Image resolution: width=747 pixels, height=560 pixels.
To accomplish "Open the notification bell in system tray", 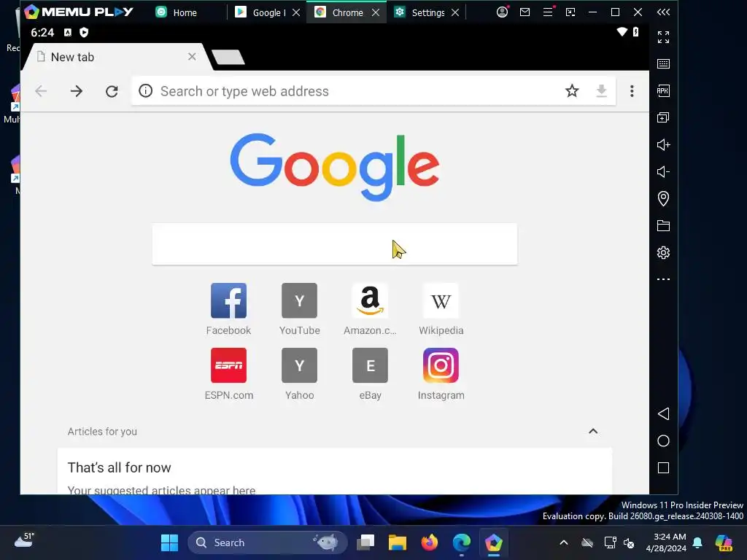I will pyautogui.click(x=697, y=542).
